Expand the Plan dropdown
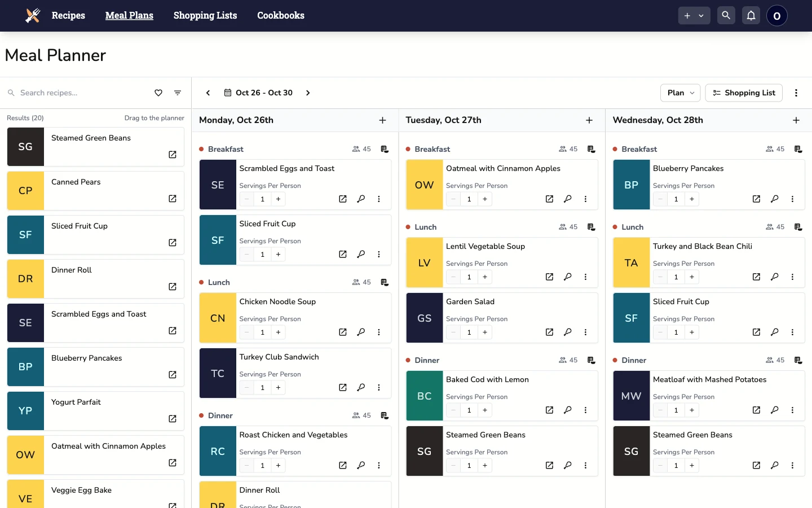This screenshot has width=812, height=508. (680, 93)
